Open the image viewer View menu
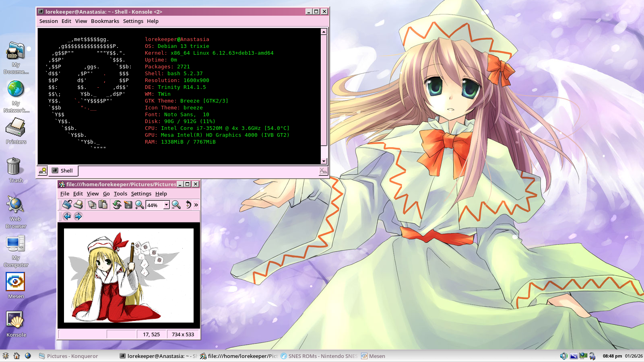 93,194
